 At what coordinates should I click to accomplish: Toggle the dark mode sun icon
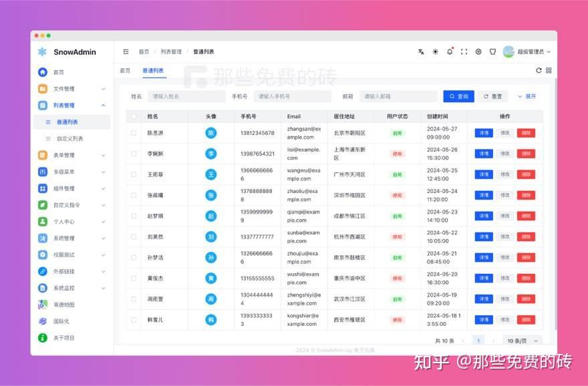click(435, 51)
